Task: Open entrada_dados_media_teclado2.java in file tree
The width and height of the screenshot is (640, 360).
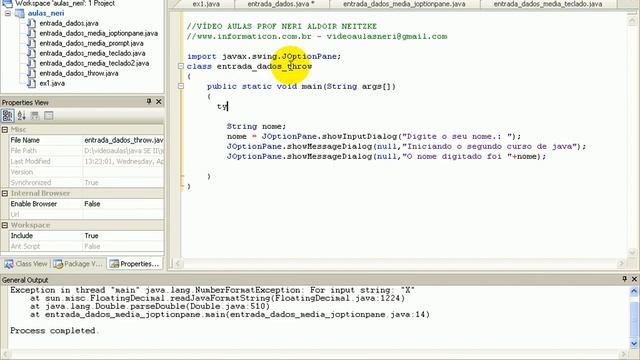Action: pyautogui.click(x=94, y=63)
